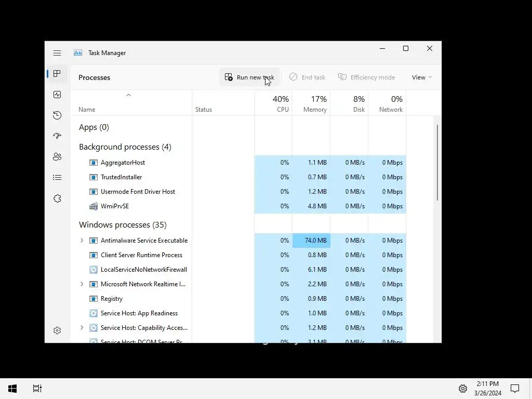Viewport: 532px width, 399px height.
Task: Click the Task Manager title bar icon
Action: (x=78, y=52)
